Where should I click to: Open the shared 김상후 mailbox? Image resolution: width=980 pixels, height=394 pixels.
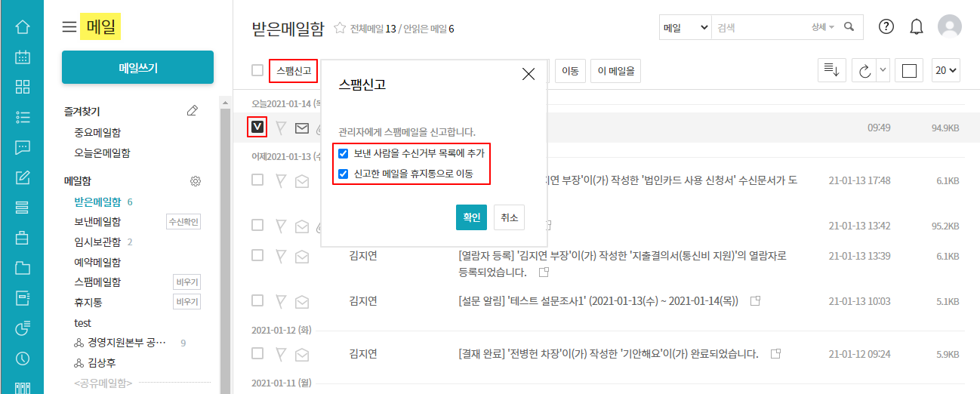point(103,362)
